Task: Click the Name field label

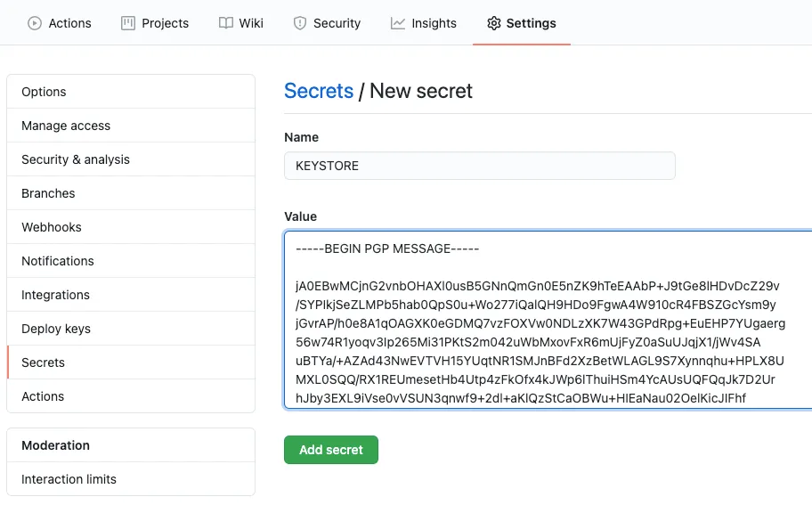Action: click(302, 137)
